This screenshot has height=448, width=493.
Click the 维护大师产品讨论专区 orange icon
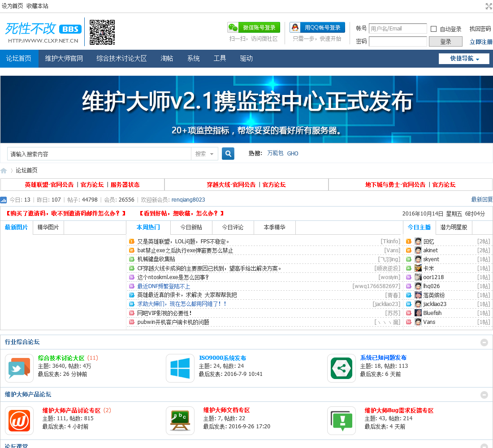tap(19, 420)
